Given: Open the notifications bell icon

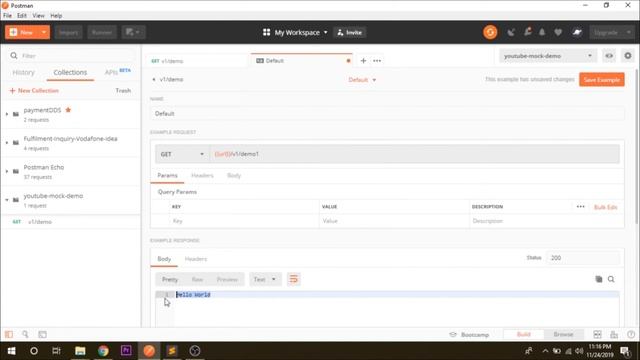Looking at the screenshot, I should pos(542,32).
